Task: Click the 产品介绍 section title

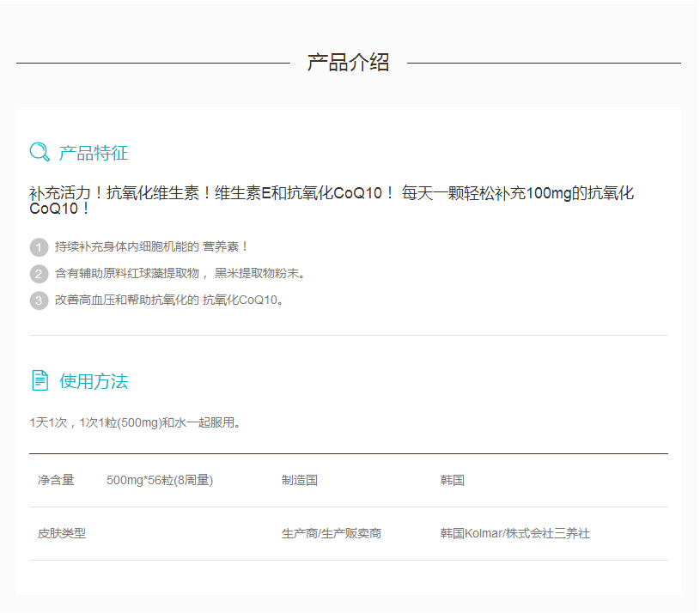Action: pyautogui.click(x=348, y=63)
